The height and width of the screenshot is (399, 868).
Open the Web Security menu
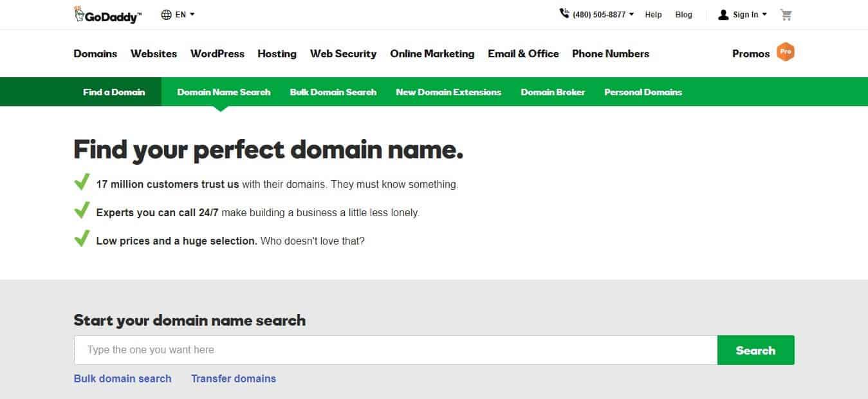(343, 54)
